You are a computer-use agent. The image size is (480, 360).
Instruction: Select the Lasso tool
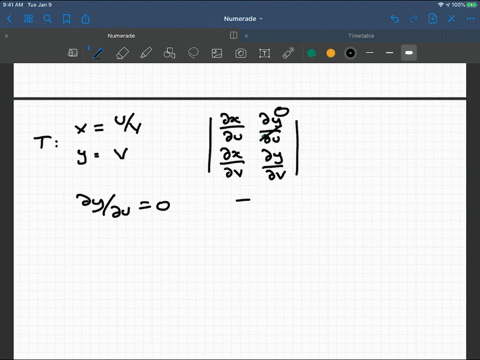193,53
